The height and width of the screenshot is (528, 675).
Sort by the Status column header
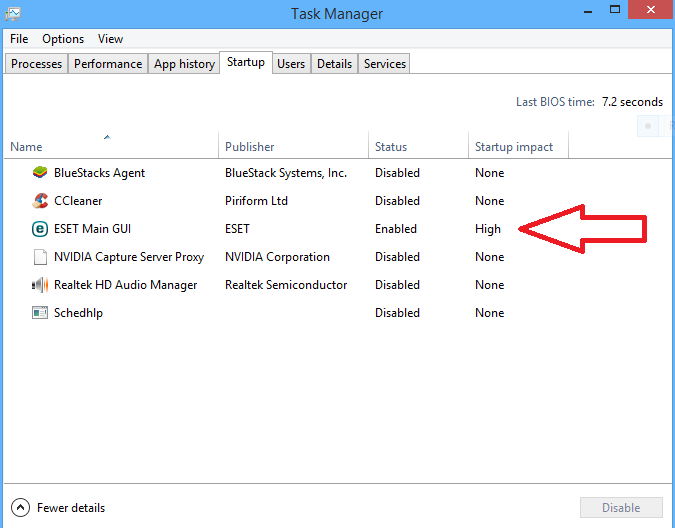point(418,146)
